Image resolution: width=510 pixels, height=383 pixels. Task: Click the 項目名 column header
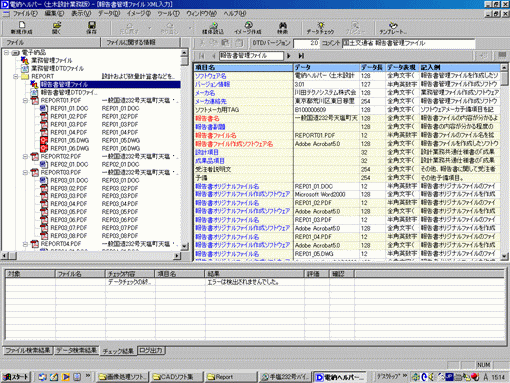coord(243,67)
